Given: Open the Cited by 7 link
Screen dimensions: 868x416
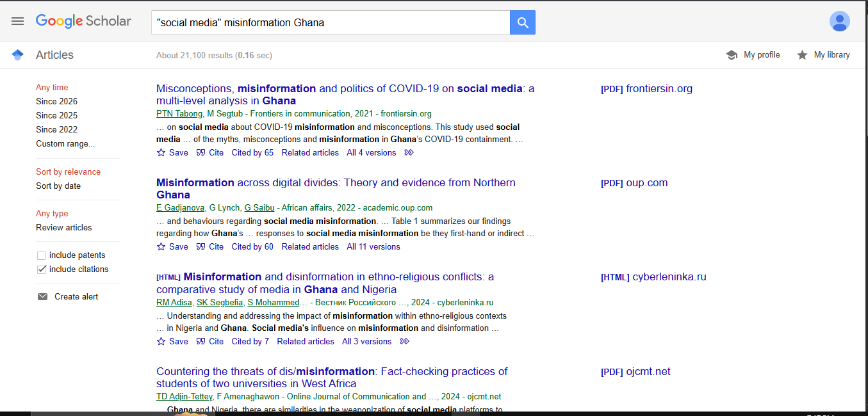Looking at the screenshot, I should pos(250,341).
